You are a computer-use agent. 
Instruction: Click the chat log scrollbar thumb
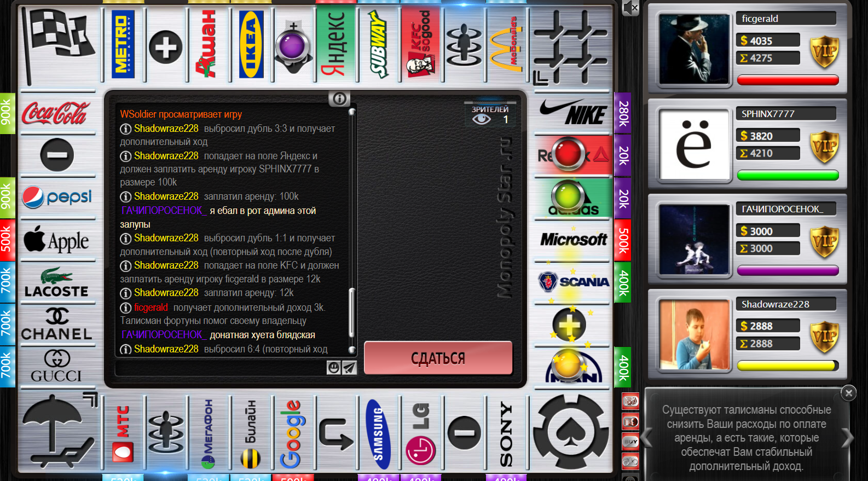352,314
